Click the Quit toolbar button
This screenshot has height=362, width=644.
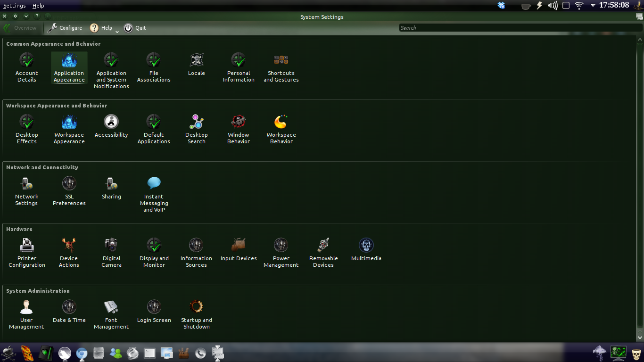click(x=135, y=28)
